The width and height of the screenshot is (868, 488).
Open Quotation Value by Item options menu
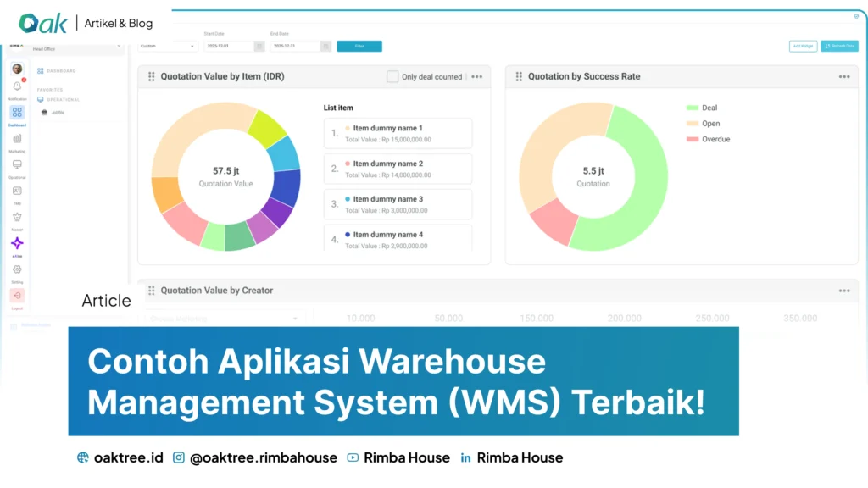click(476, 77)
